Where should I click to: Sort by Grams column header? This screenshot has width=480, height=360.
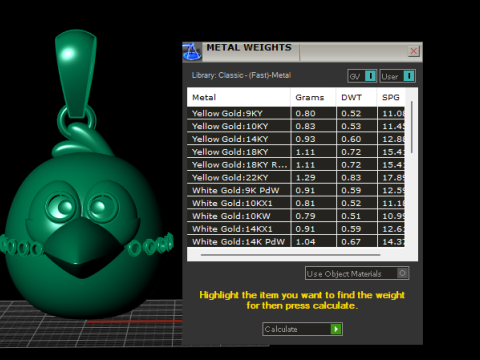313,97
